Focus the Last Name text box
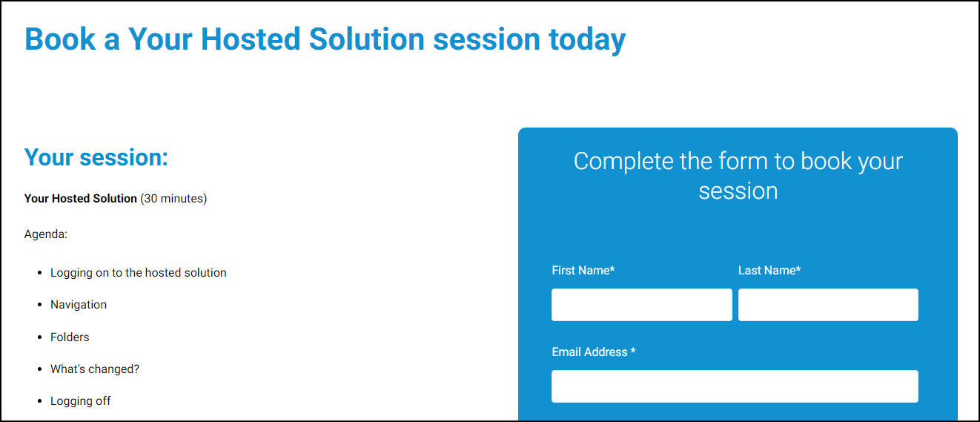Screen dimensions: 980x422 828,305
